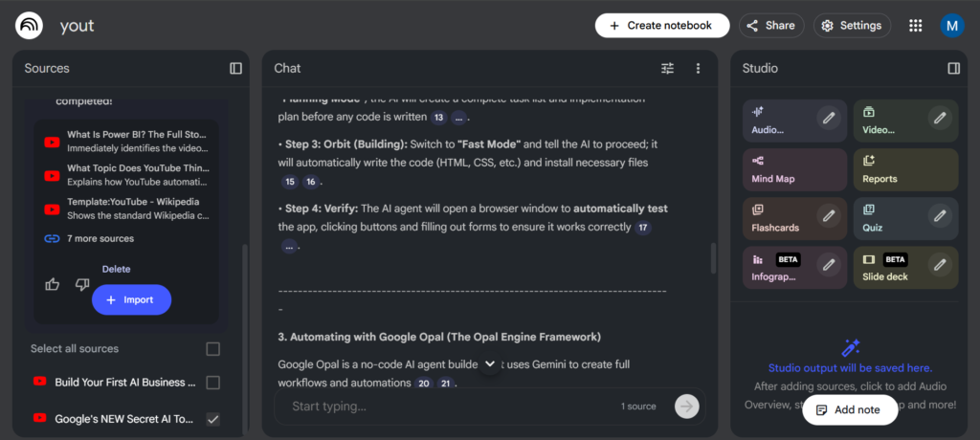Open the chat three-dot options menu
This screenshot has width=980, height=440.
699,68
